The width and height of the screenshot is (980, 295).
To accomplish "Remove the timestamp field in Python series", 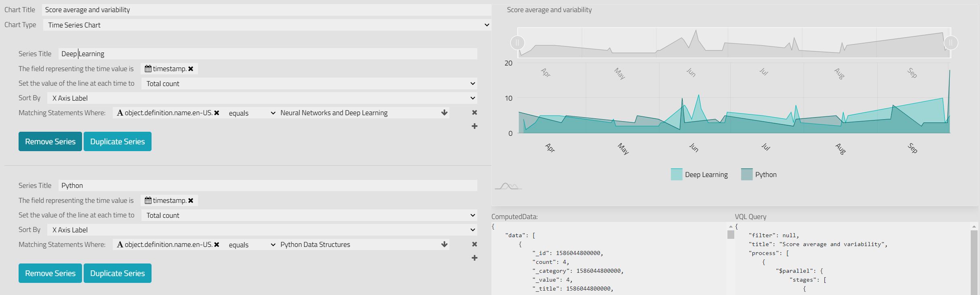I will point(191,201).
